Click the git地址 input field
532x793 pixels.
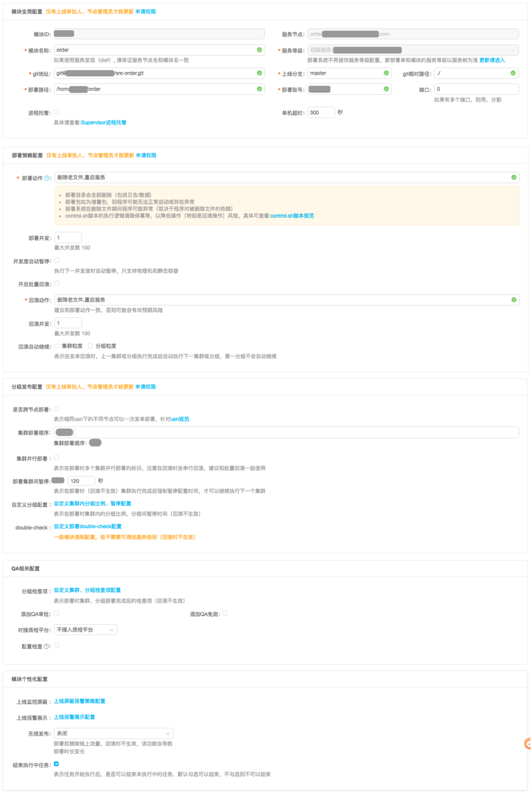tap(159, 73)
